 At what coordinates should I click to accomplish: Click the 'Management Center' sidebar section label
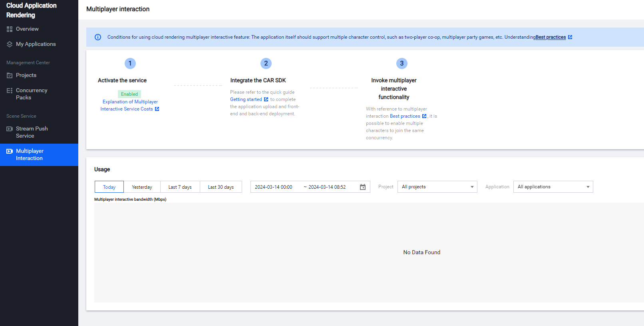click(x=28, y=63)
